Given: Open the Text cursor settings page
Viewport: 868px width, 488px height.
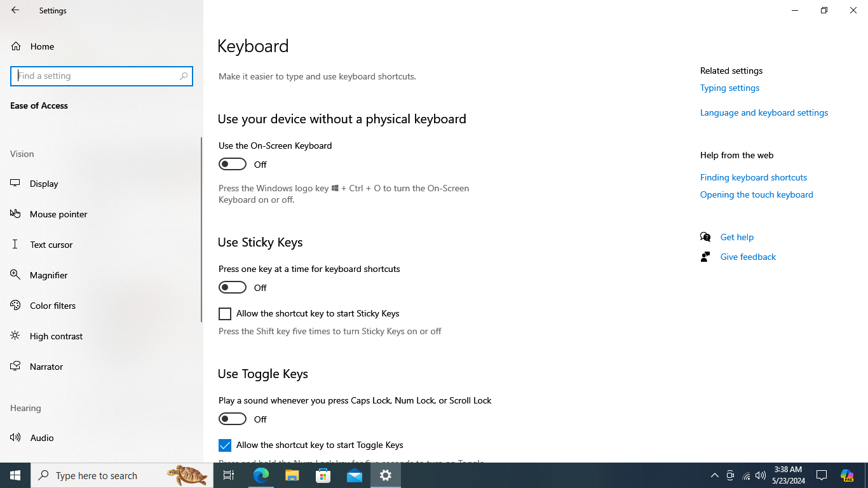Looking at the screenshot, I should [x=100, y=245].
